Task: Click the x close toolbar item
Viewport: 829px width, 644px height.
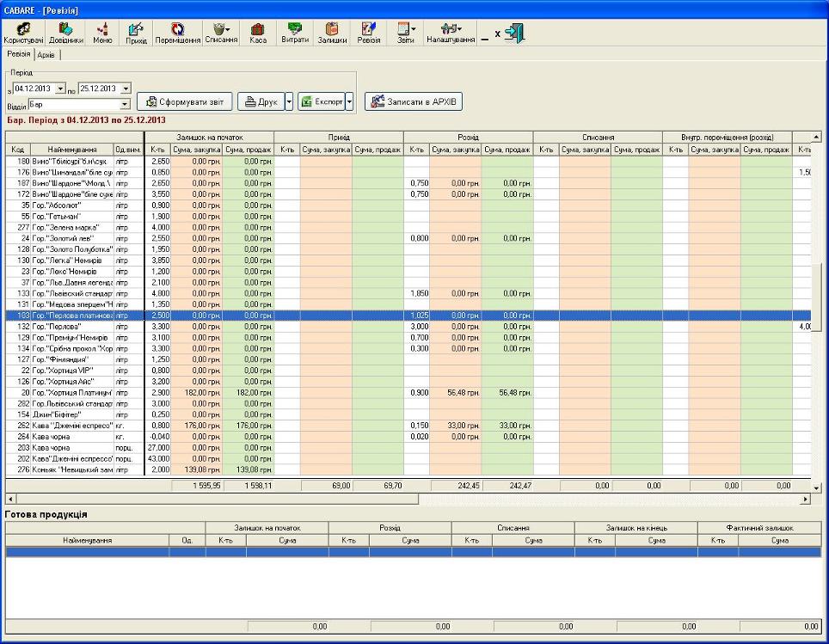Action: pyautogui.click(x=498, y=34)
